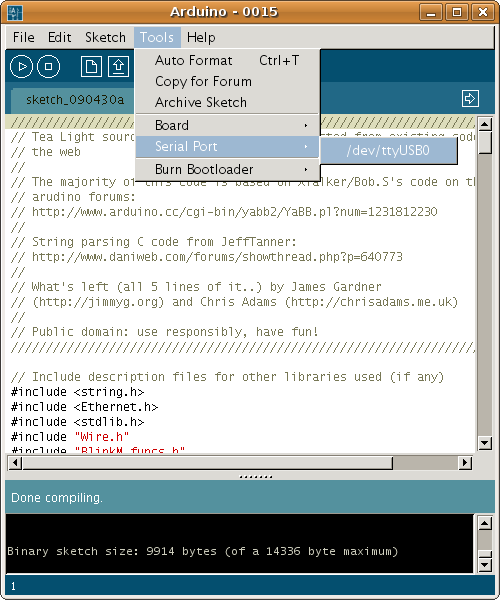Viewport: 500px width, 600px height.
Task: Close the open Tools menu
Action: pyautogui.click(x=157, y=38)
